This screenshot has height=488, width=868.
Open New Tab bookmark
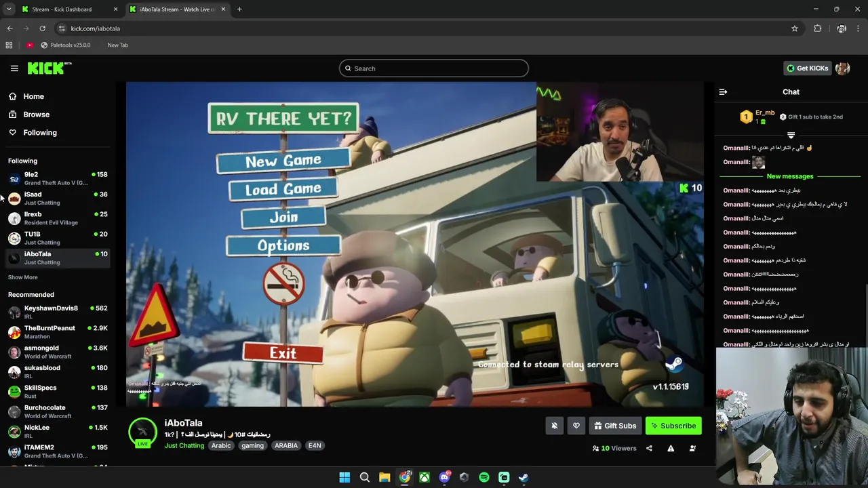117,45
